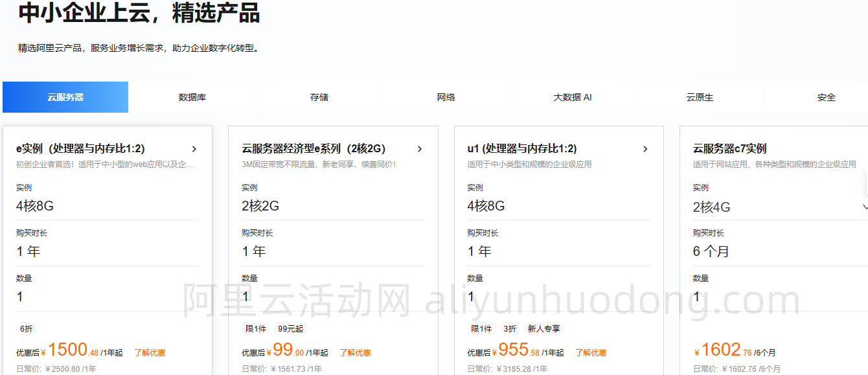Click the 适用于网站应用 description in c7实例 card
Image resolution: width=868 pixels, height=375 pixels.
[774, 165]
